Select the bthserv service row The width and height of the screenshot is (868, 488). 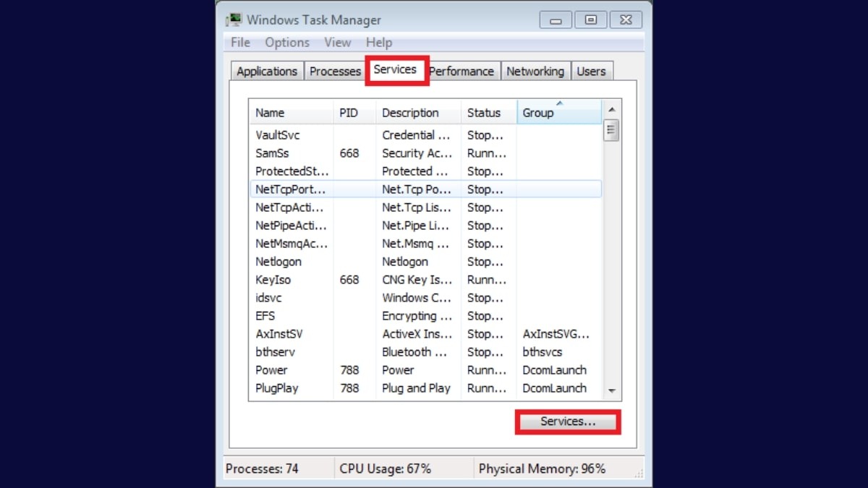pos(425,352)
